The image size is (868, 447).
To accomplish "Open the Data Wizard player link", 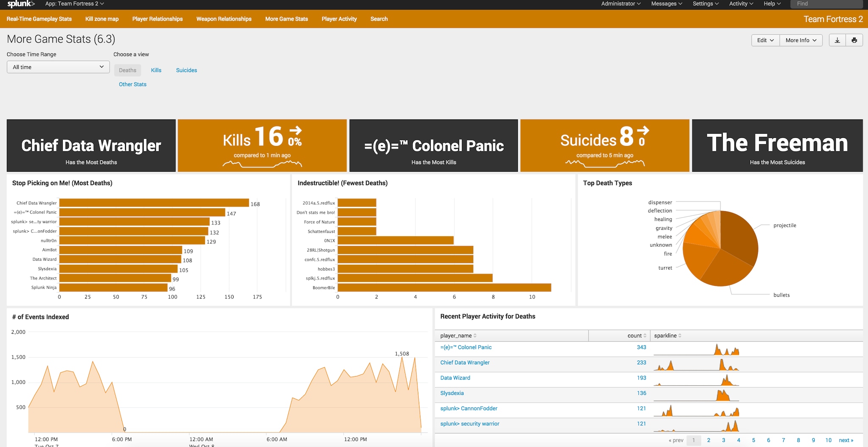I will [x=455, y=378].
